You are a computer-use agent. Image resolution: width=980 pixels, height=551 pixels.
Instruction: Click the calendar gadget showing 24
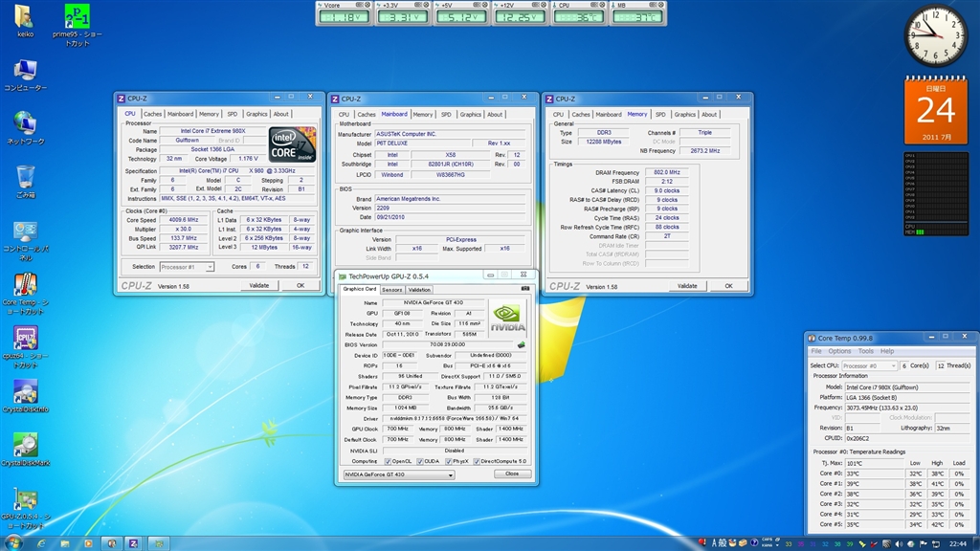pyautogui.click(x=935, y=110)
